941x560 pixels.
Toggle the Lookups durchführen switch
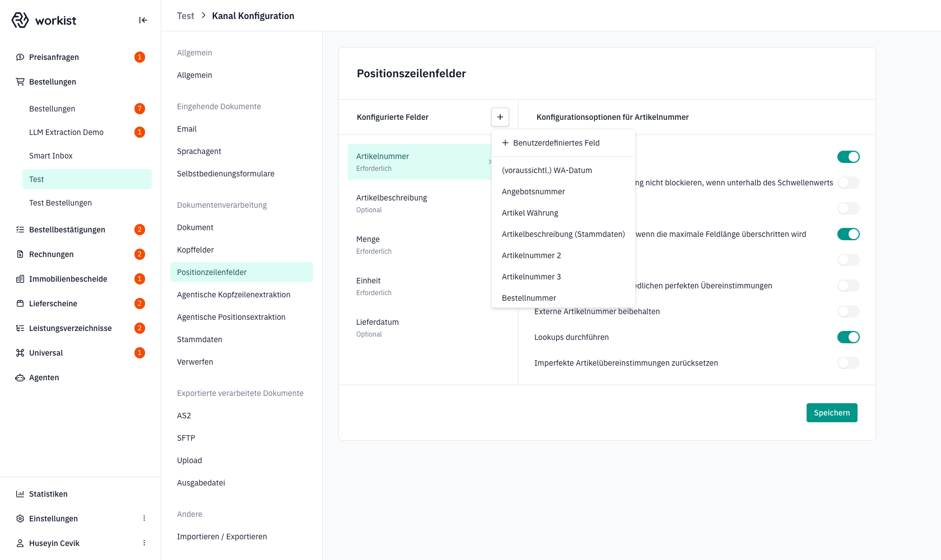point(849,337)
